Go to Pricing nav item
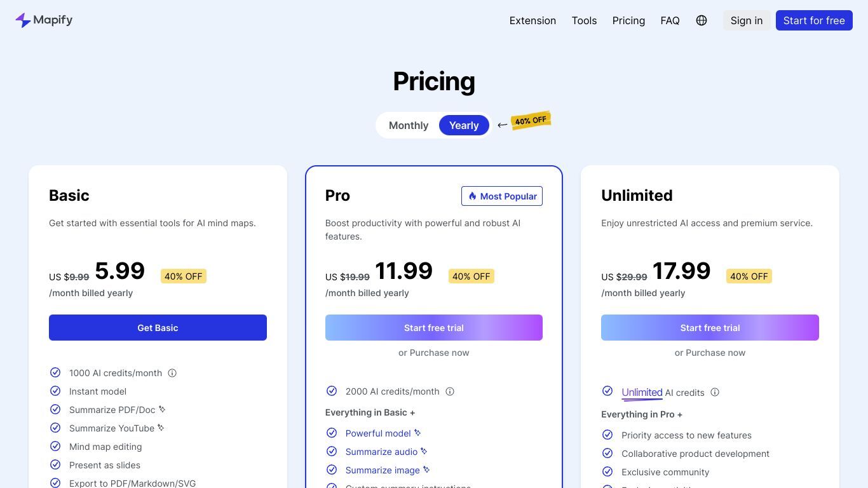868x488 pixels. [x=628, y=20]
